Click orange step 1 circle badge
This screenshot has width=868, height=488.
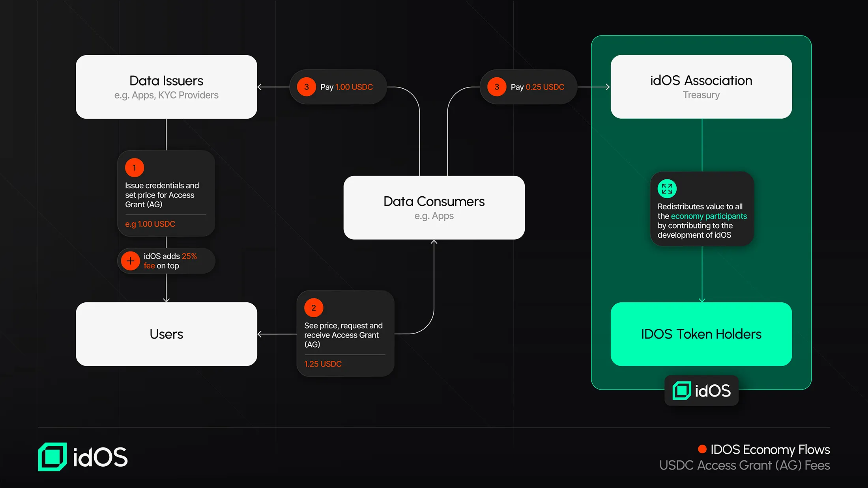tap(135, 168)
